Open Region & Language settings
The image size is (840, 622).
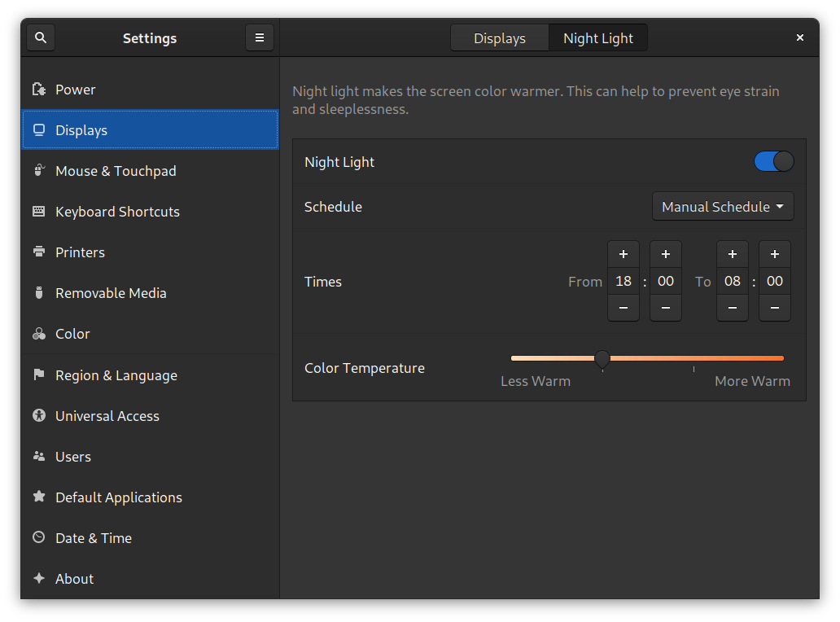click(116, 375)
